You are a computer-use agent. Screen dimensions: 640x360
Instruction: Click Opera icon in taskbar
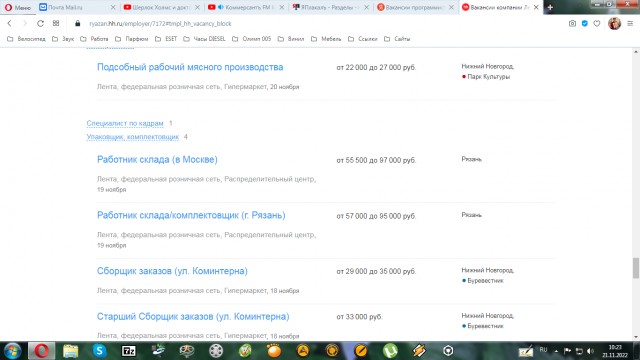click(x=41, y=351)
